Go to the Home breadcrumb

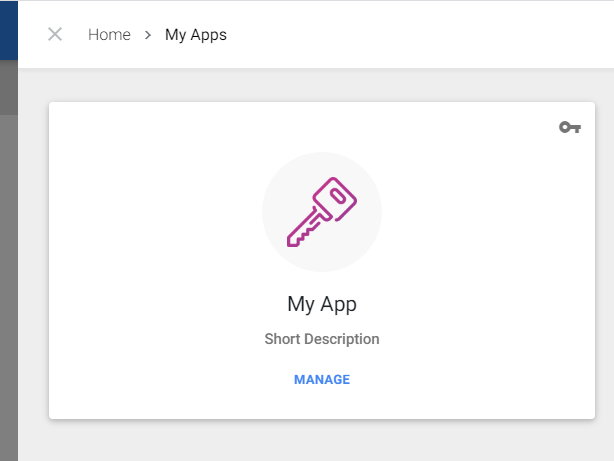(x=109, y=35)
